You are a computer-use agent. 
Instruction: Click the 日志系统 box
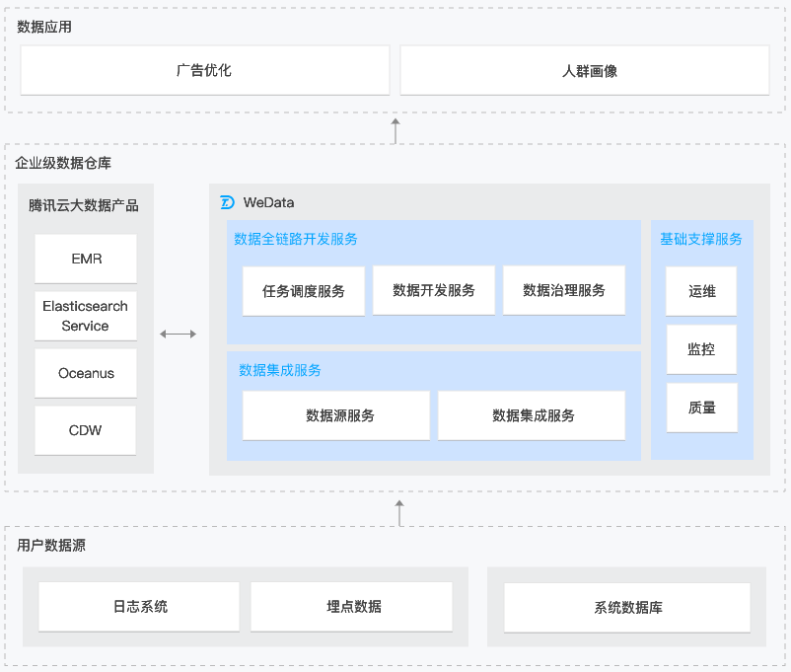click(139, 606)
